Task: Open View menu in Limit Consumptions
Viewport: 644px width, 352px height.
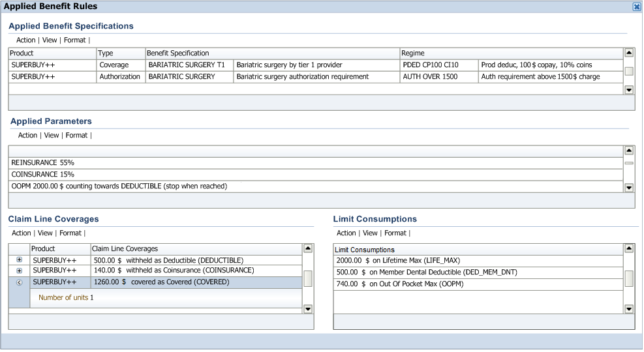Action: [370, 233]
